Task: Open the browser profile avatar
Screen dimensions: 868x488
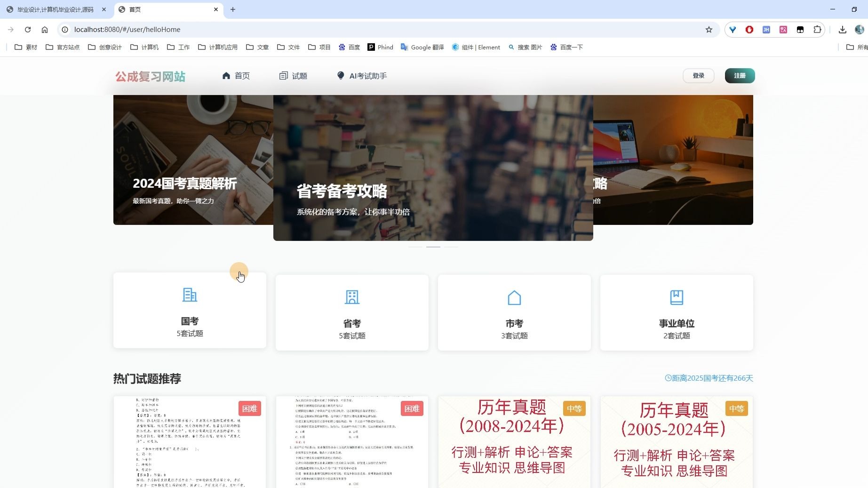Action: point(859,30)
